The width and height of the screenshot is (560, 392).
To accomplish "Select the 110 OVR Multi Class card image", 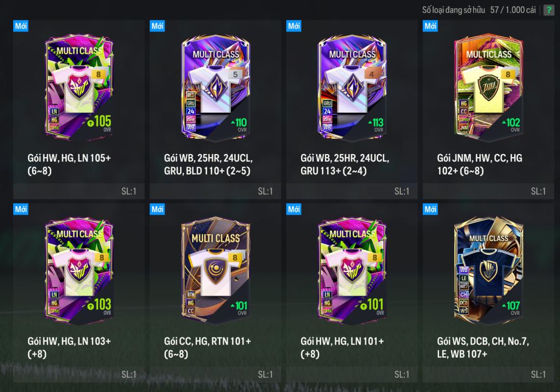I will coord(216,87).
